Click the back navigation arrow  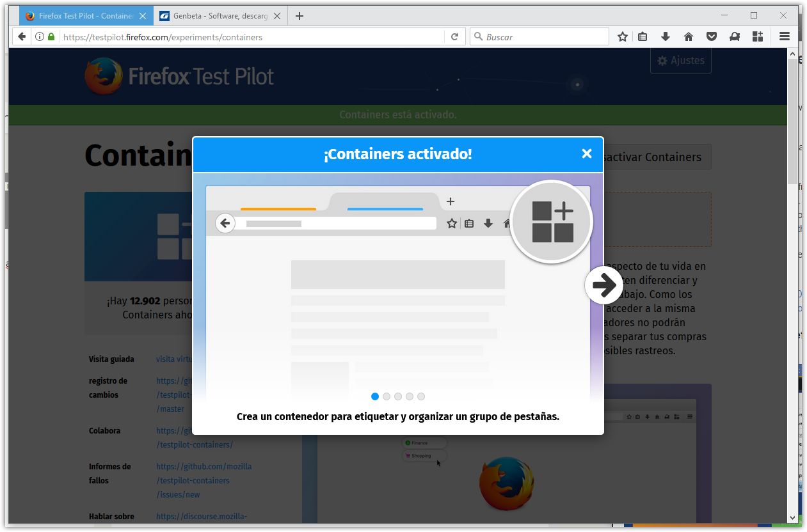click(x=21, y=36)
